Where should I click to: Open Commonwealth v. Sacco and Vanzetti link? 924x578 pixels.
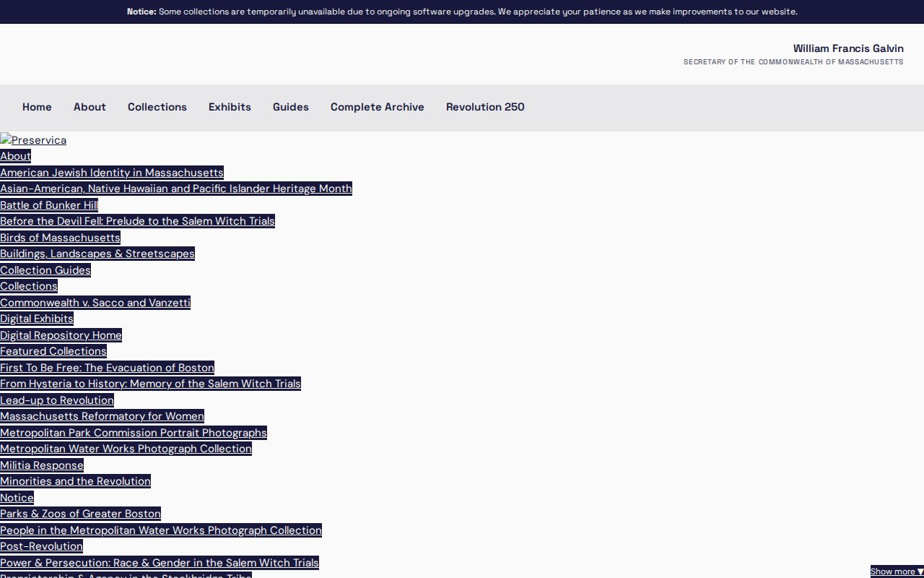95,303
